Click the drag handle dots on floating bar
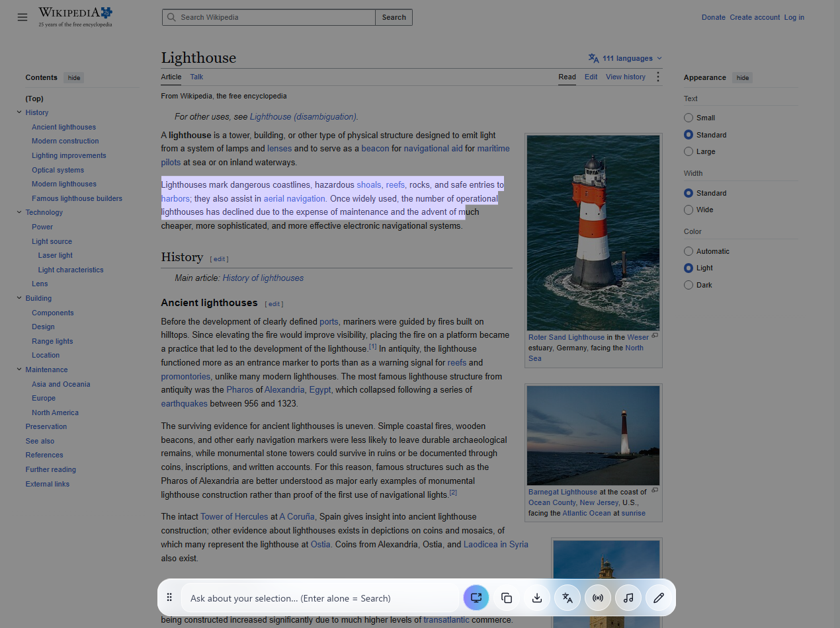840x628 pixels. pyautogui.click(x=169, y=598)
